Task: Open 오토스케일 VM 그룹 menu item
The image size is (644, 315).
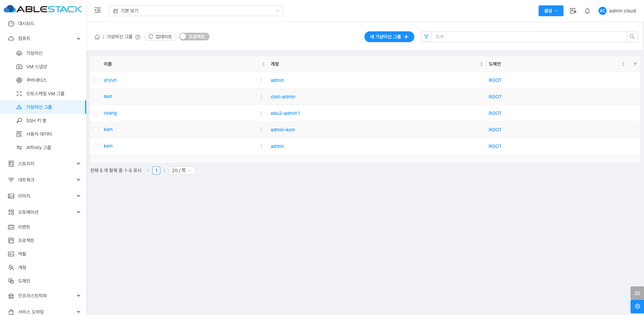Action: [x=43, y=94]
